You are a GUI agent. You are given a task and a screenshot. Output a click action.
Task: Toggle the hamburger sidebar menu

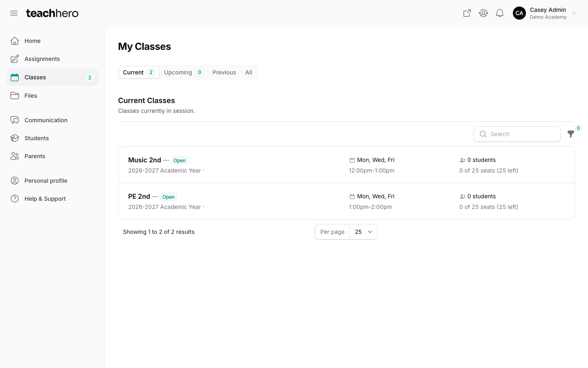click(14, 13)
